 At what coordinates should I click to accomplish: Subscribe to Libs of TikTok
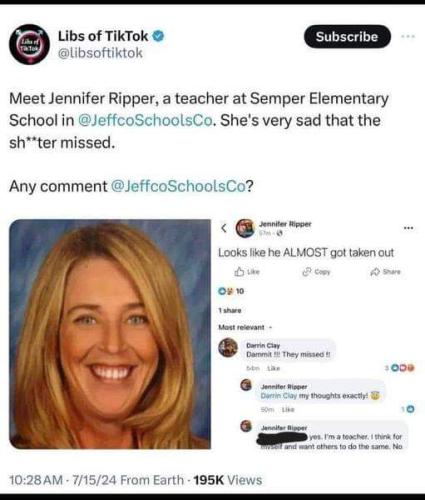347,36
